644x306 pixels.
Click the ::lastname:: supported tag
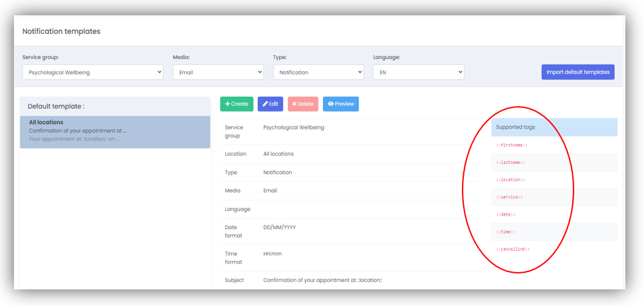510,163
